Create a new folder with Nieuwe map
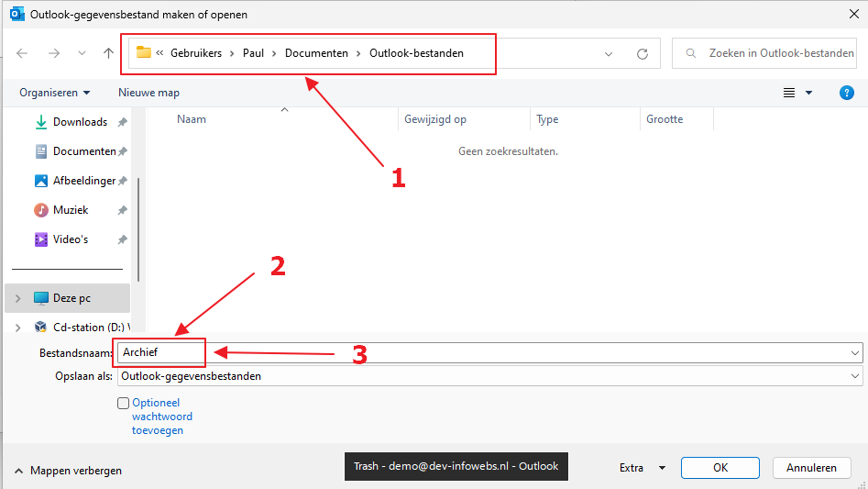Screen dimensions: 868x489 [x=148, y=93]
